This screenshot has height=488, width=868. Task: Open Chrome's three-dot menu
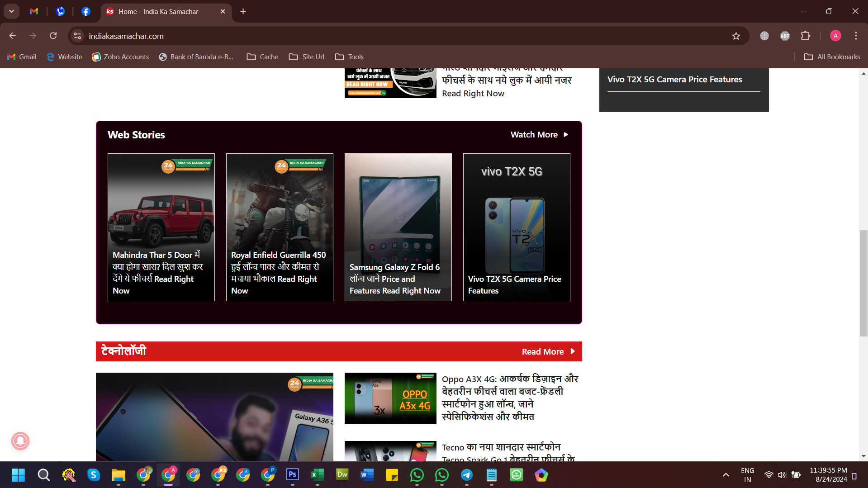(856, 36)
